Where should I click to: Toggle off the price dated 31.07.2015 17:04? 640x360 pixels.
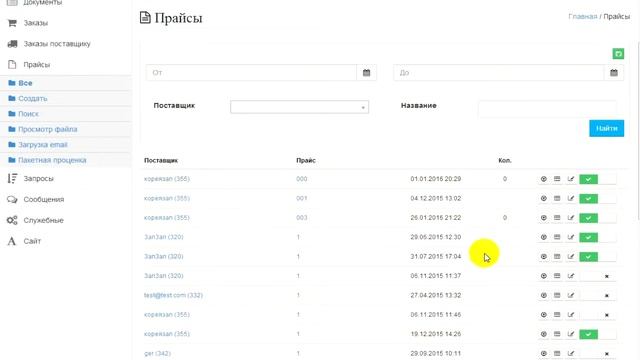[x=598, y=257]
